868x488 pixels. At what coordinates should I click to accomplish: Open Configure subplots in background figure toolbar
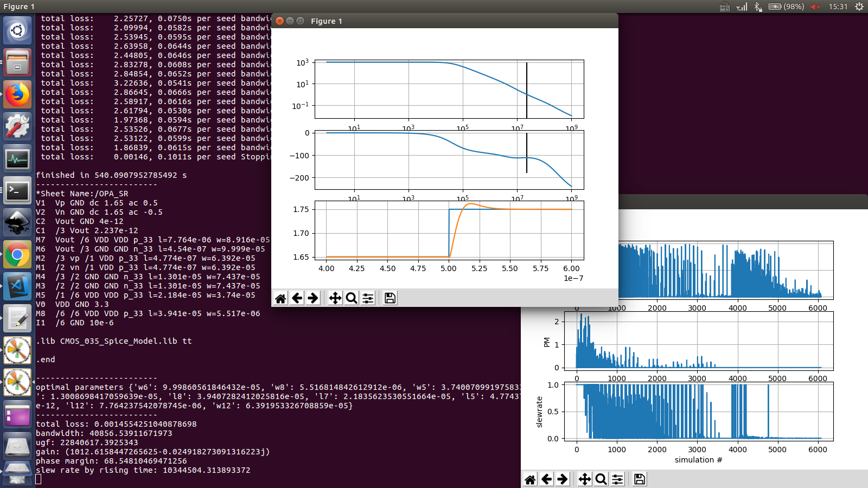coord(617,479)
